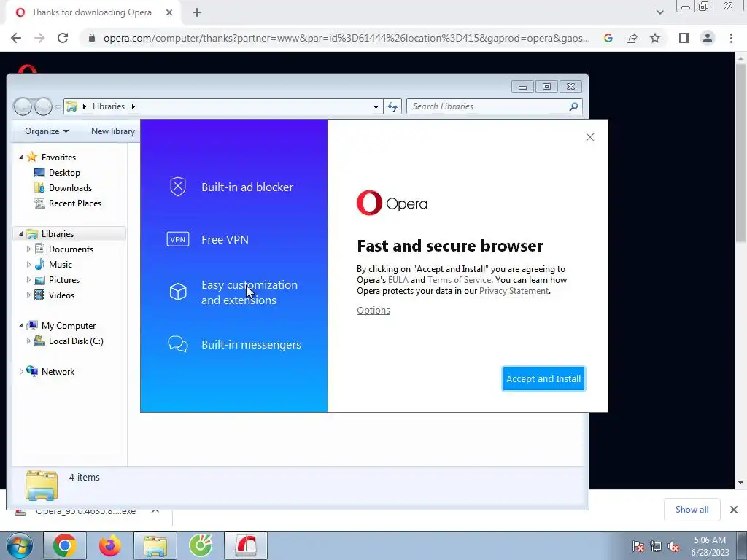Expand the Music library node

(28, 264)
